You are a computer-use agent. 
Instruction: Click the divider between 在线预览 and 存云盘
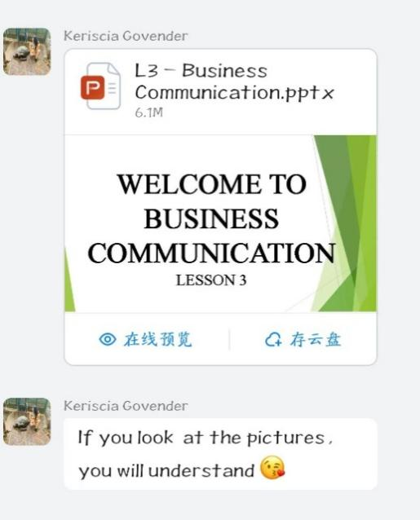tap(229, 340)
